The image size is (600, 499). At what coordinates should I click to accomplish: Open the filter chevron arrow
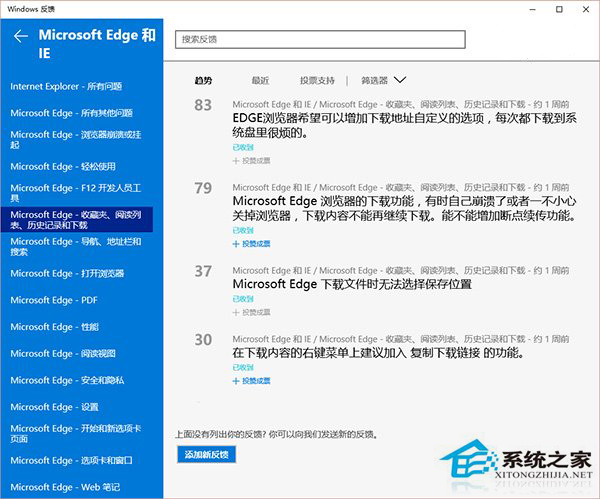point(400,80)
